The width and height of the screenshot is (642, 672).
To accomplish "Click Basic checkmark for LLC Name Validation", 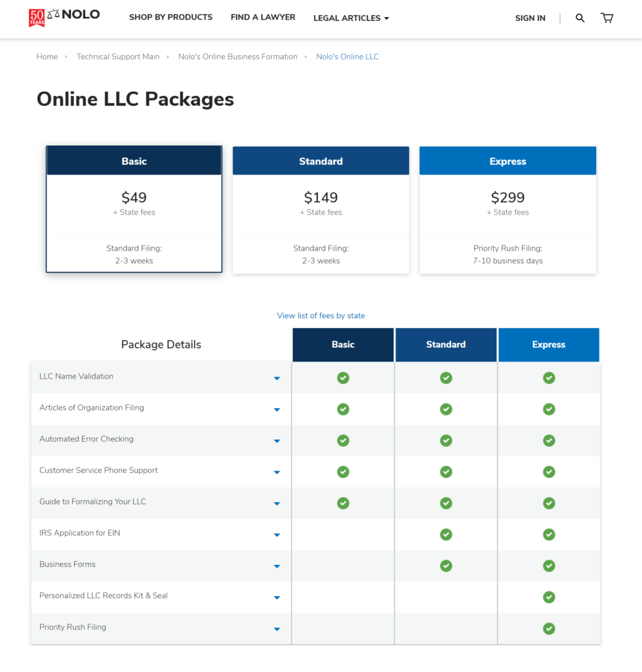I will [x=343, y=377].
